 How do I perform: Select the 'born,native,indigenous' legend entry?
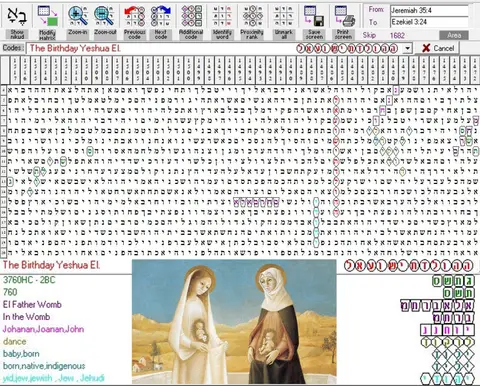tap(43, 366)
